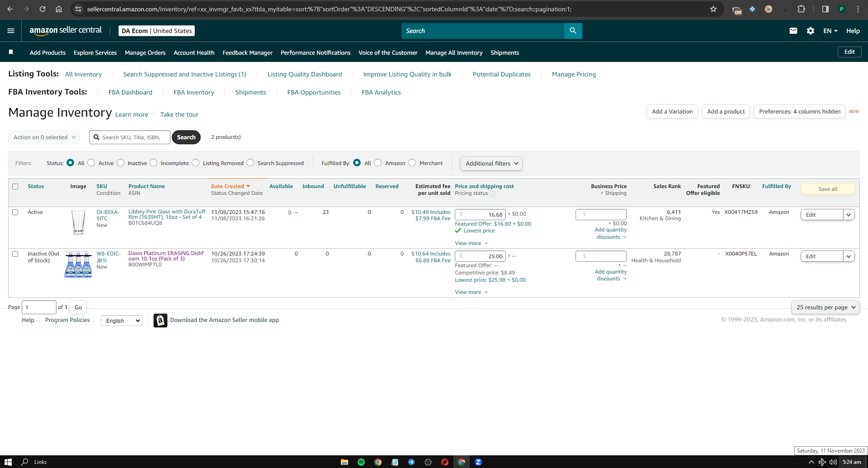Go back to the previous browser page
This screenshot has height=468, width=868.
(10, 9)
